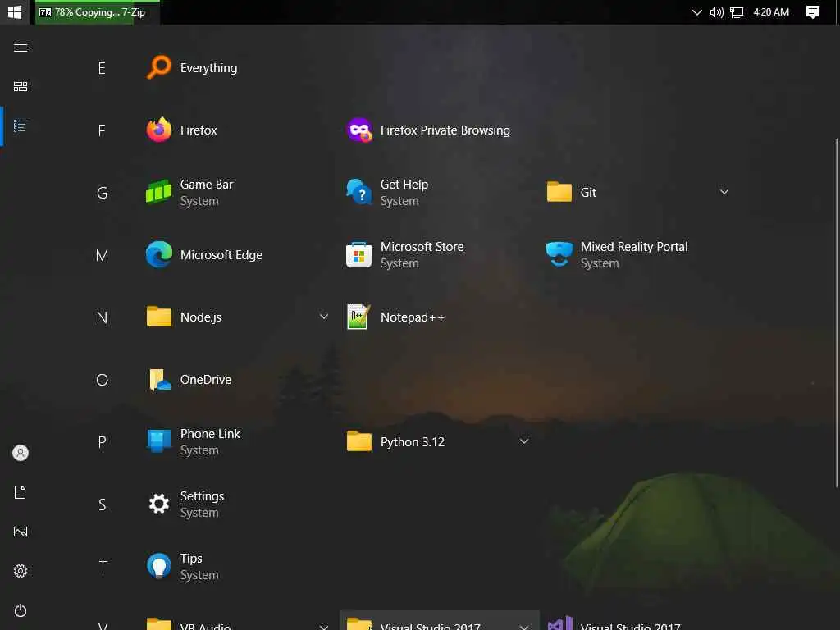Open the Python 3.12 folder icon
The height and width of the screenshot is (630, 840).
(359, 442)
